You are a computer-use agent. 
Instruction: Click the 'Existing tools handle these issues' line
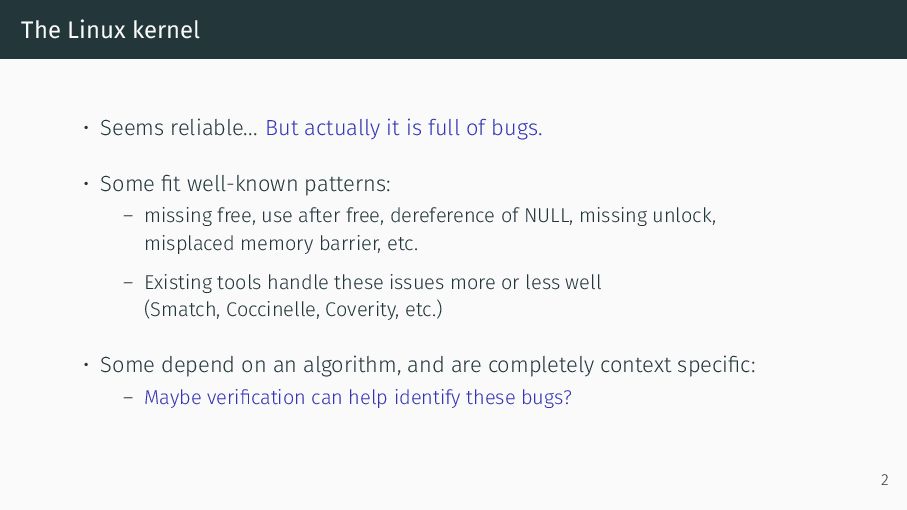373,282
